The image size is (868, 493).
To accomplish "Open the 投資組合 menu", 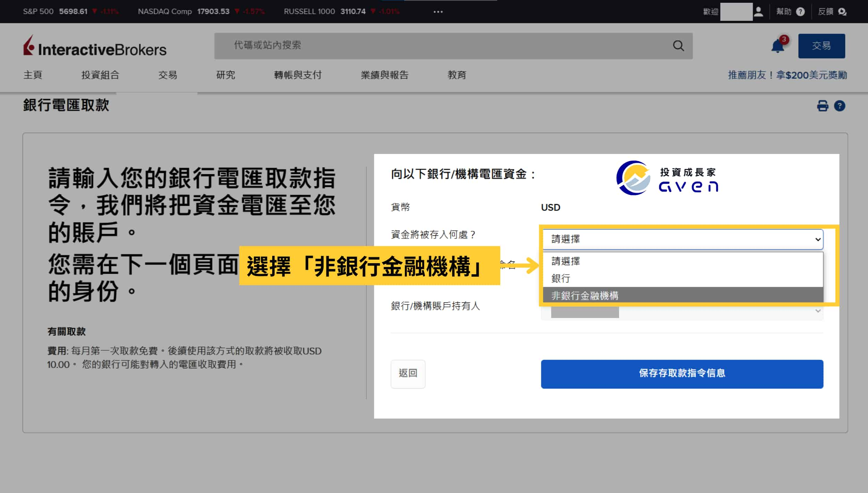I will (x=100, y=75).
